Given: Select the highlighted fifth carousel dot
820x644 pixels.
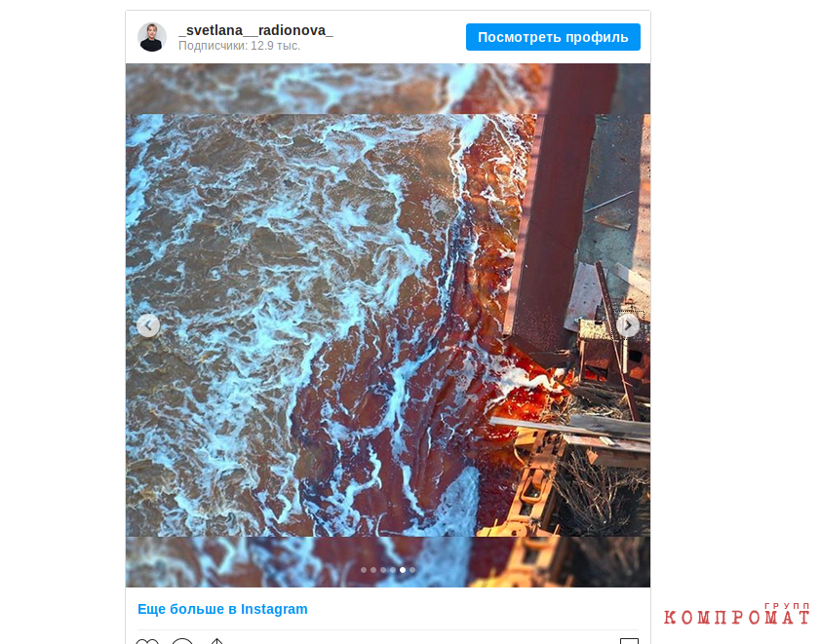Looking at the screenshot, I should 403,570.
